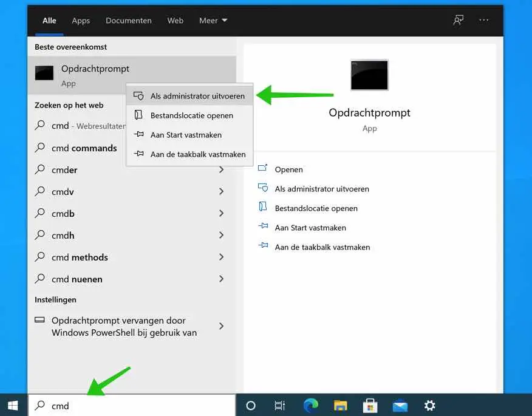Click 'Bestandslocatie openen' in right panel
The width and height of the screenshot is (532, 416).
coord(316,208)
